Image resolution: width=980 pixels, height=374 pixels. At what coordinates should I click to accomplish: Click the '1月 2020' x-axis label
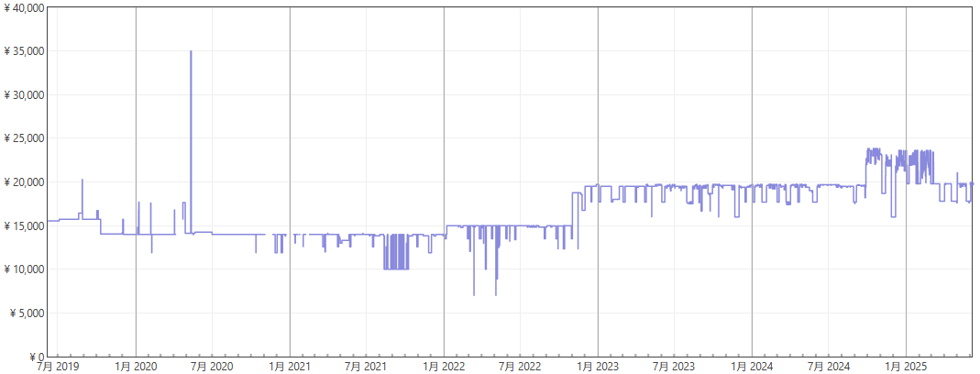click(136, 367)
